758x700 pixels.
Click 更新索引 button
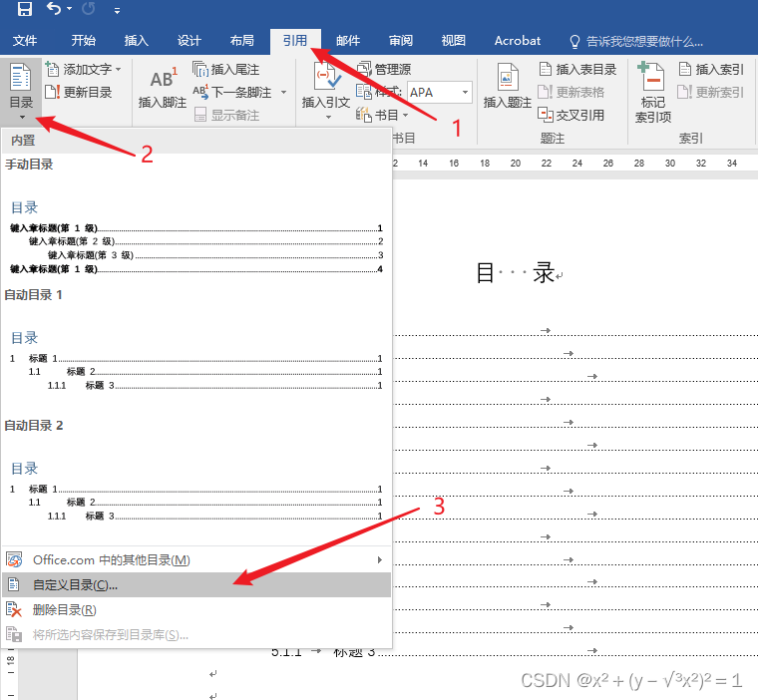tap(710, 92)
